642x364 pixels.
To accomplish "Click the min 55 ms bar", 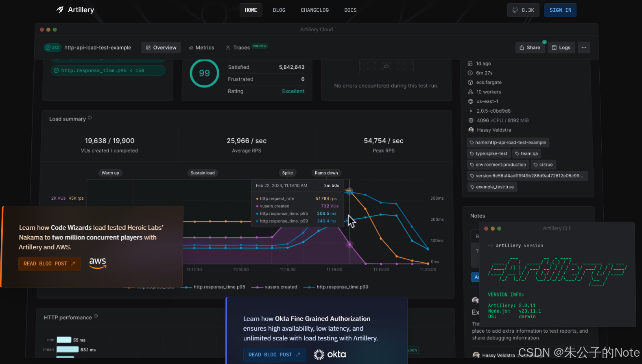I will [x=64, y=340].
